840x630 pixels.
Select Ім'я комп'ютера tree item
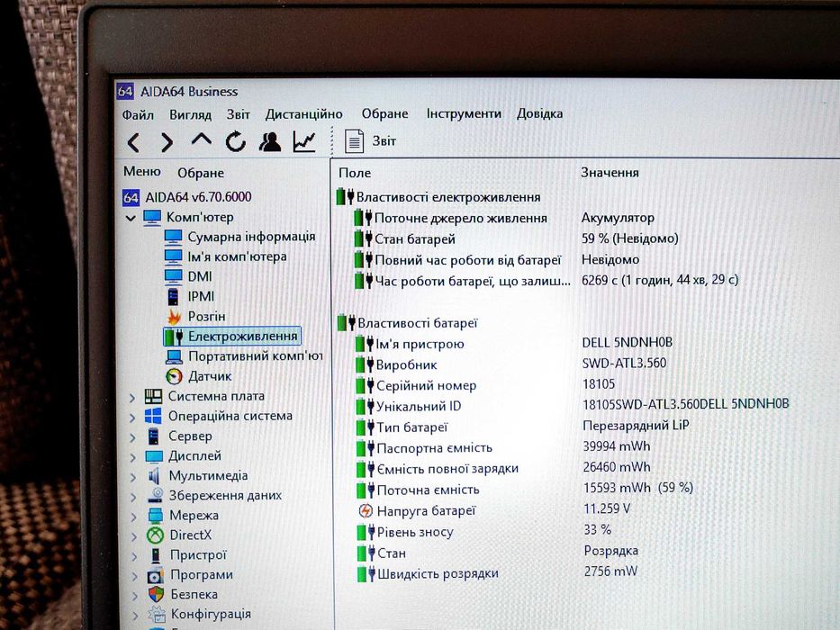coord(226,256)
